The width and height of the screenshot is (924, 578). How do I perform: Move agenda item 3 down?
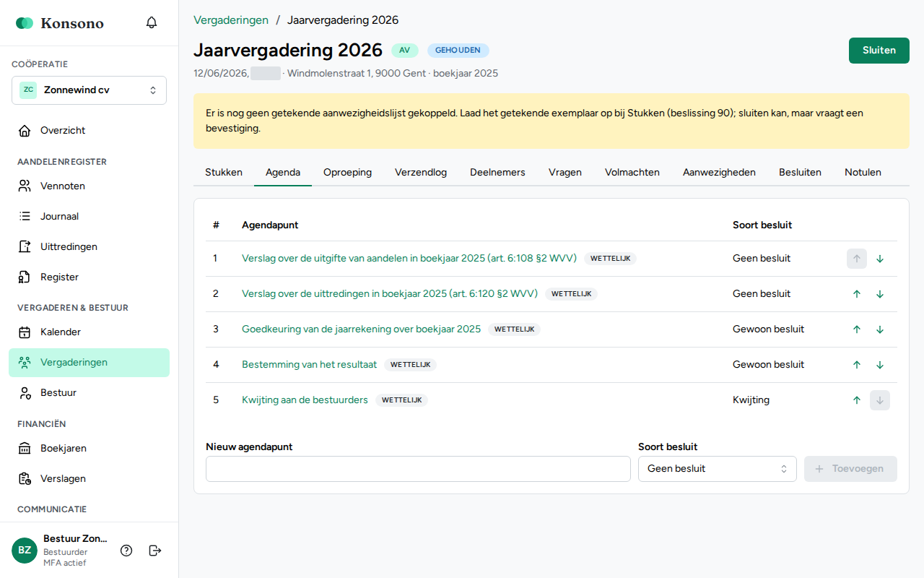click(880, 329)
